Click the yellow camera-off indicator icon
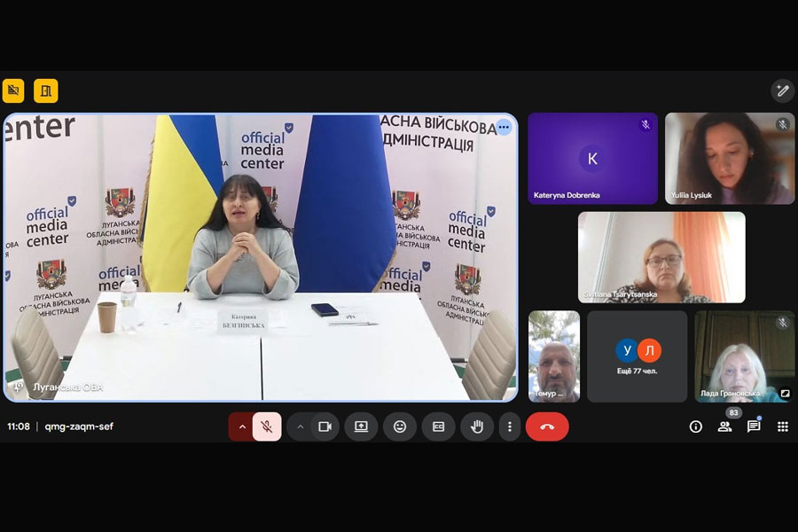This screenshot has width=798, height=532. 13,90
